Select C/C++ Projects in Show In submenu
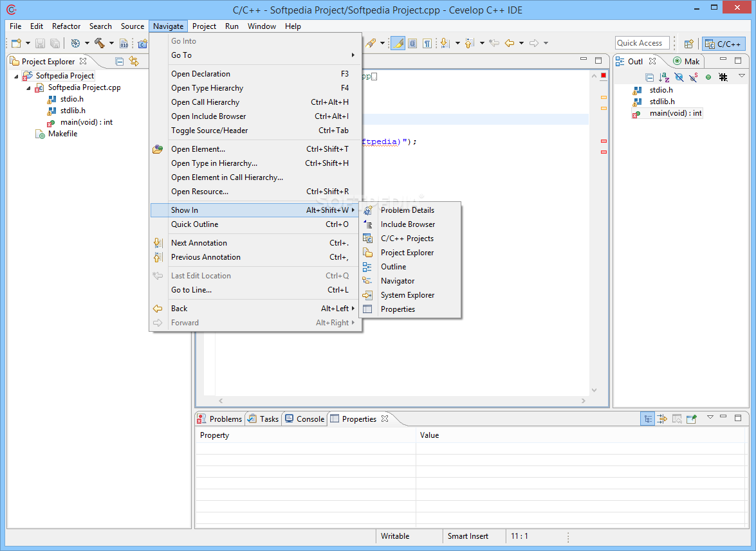 pos(410,239)
